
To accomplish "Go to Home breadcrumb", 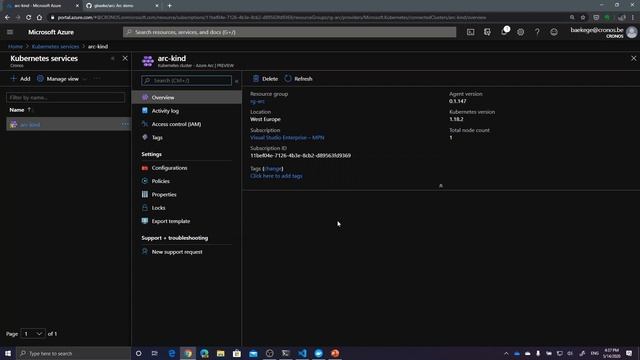I will click(x=16, y=47).
